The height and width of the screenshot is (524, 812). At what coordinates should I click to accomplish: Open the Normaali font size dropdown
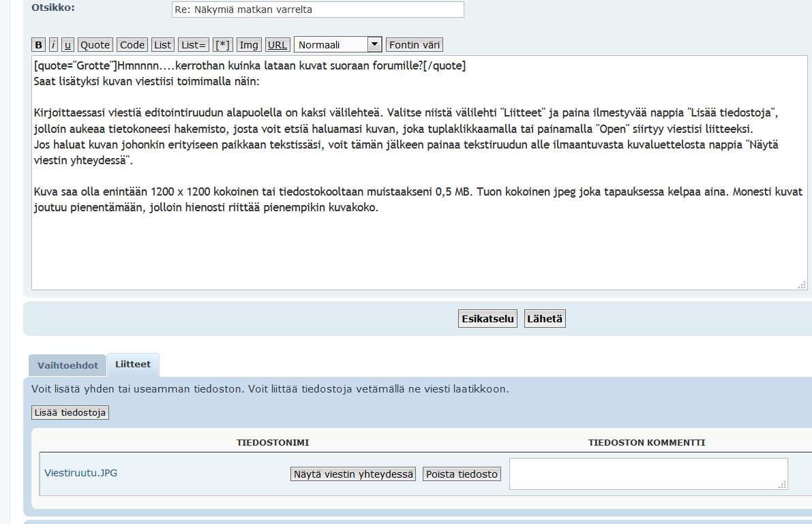tap(337, 45)
